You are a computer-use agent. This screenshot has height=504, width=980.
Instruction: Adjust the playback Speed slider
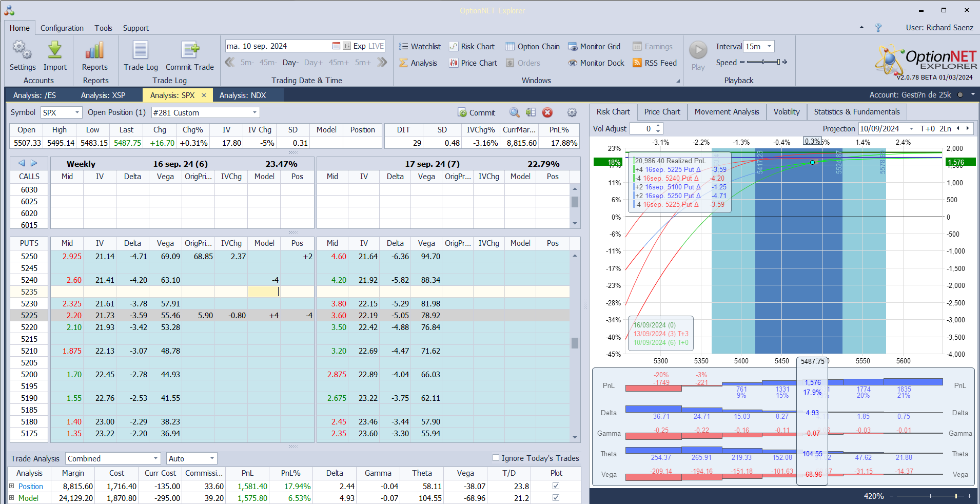click(x=763, y=62)
